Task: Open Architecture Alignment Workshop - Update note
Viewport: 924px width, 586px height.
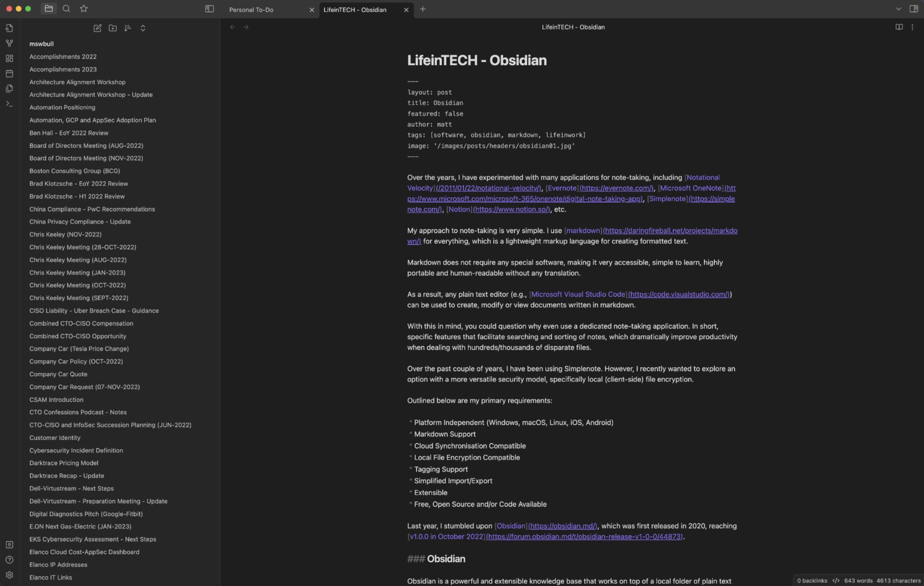Action: point(91,95)
